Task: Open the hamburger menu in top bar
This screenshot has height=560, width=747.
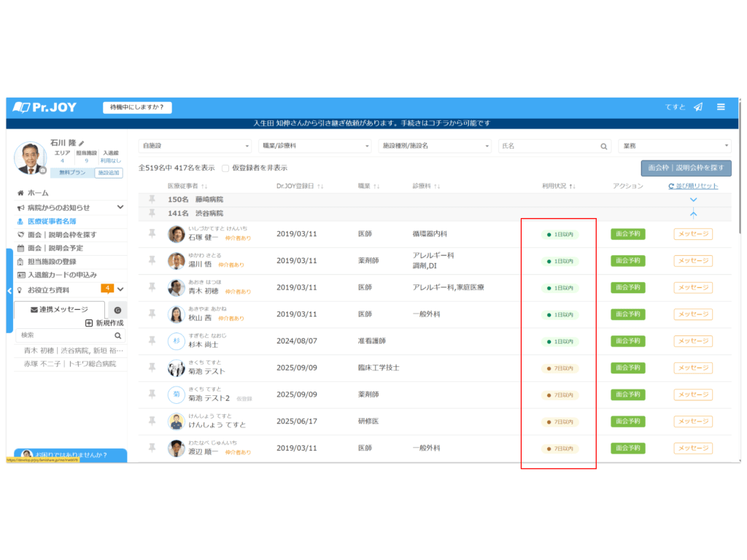Action: (x=721, y=107)
